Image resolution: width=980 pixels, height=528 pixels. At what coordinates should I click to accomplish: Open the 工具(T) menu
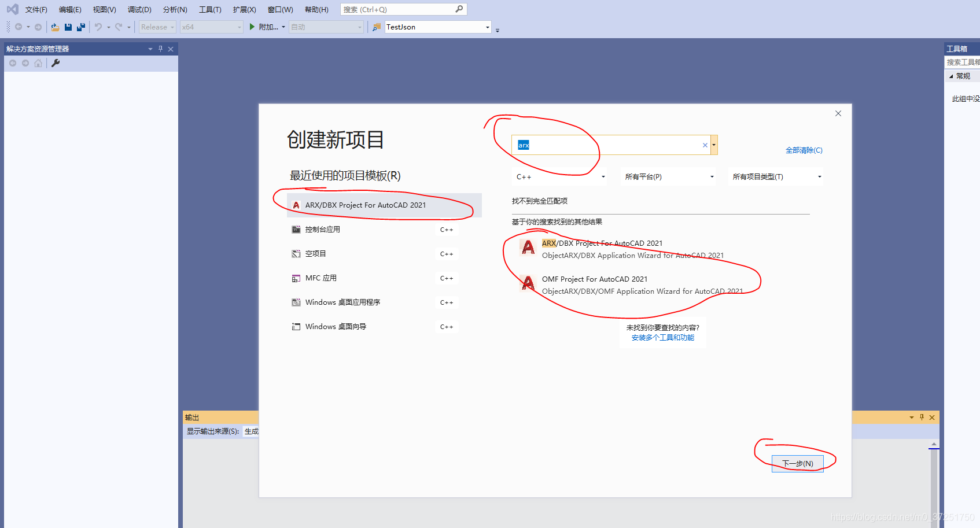[210, 9]
